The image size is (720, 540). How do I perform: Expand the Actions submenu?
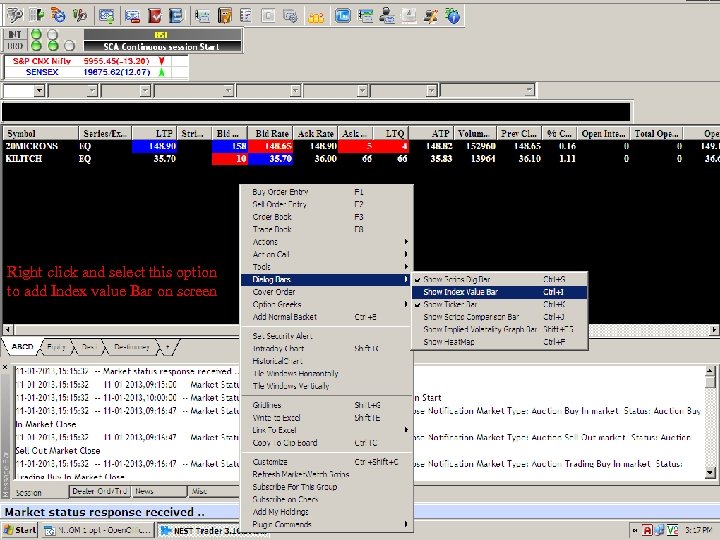click(x=325, y=242)
